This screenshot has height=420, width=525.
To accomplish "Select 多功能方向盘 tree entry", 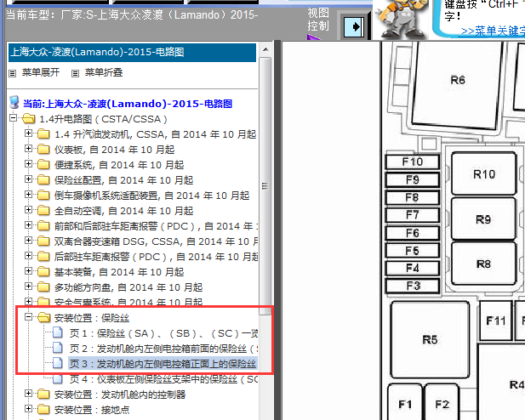I will [128, 287].
